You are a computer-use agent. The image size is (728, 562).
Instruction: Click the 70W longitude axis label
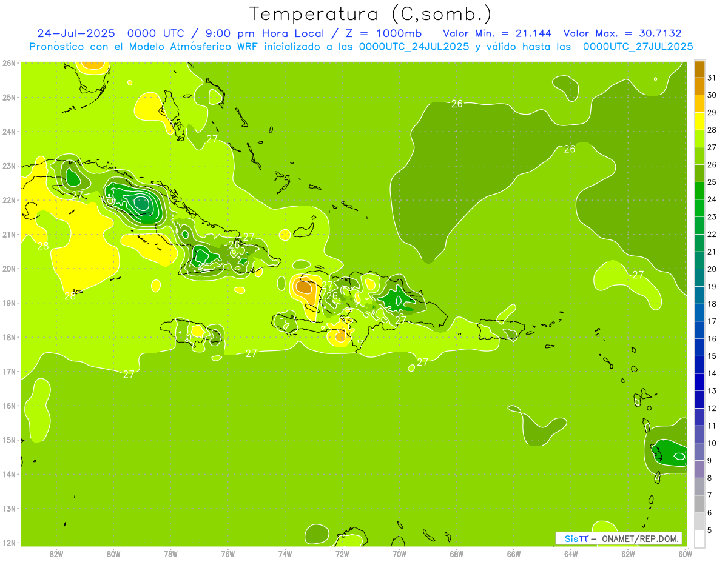click(399, 554)
